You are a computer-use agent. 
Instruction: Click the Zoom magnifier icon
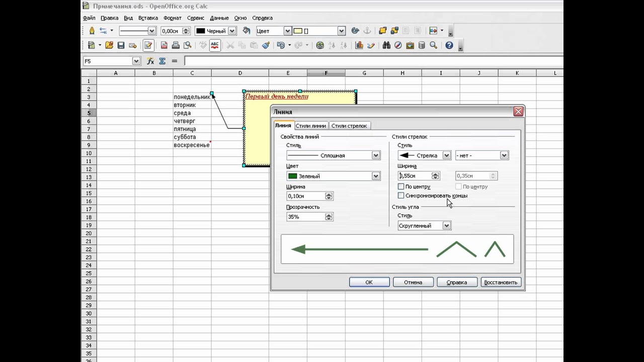(434, 45)
